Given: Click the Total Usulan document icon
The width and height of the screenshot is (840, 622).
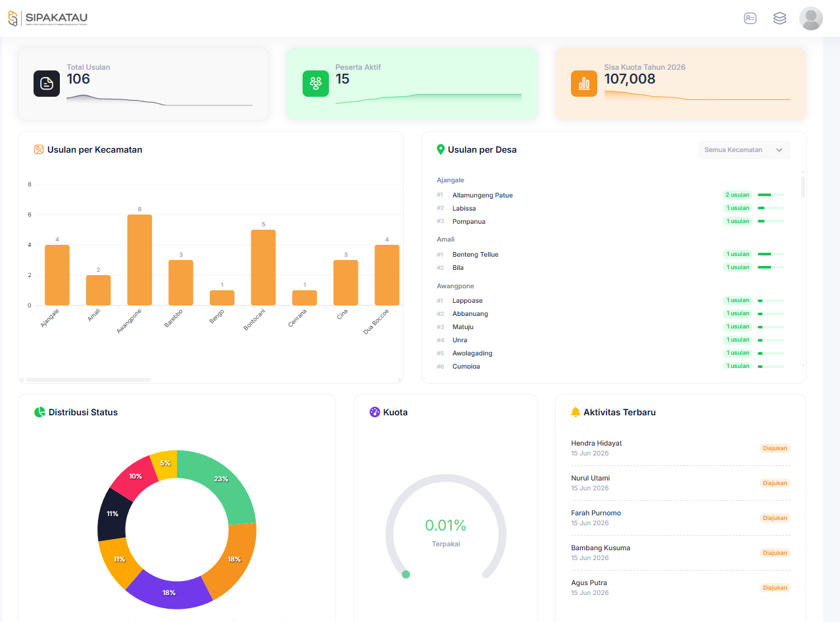Looking at the screenshot, I should [x=47, y=84].
